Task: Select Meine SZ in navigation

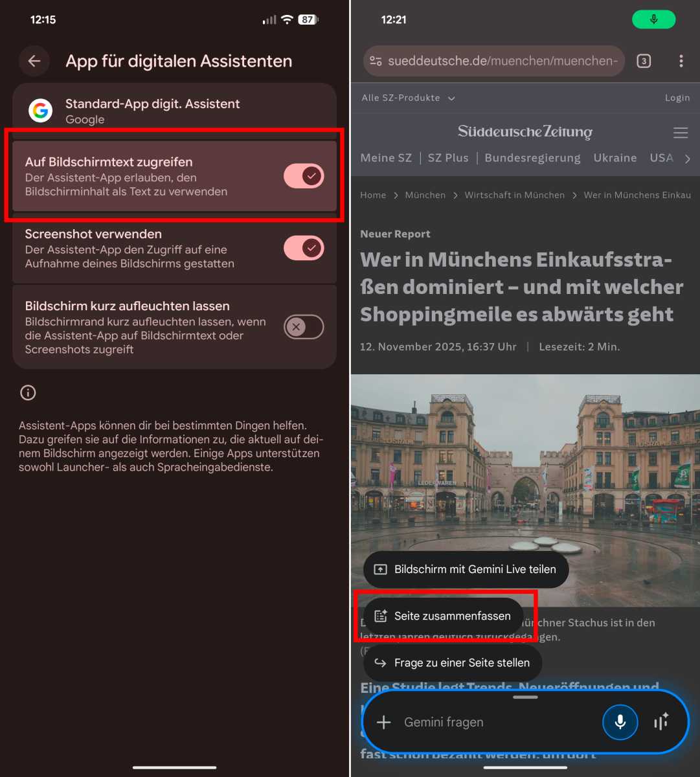Action: pos(386,158)
